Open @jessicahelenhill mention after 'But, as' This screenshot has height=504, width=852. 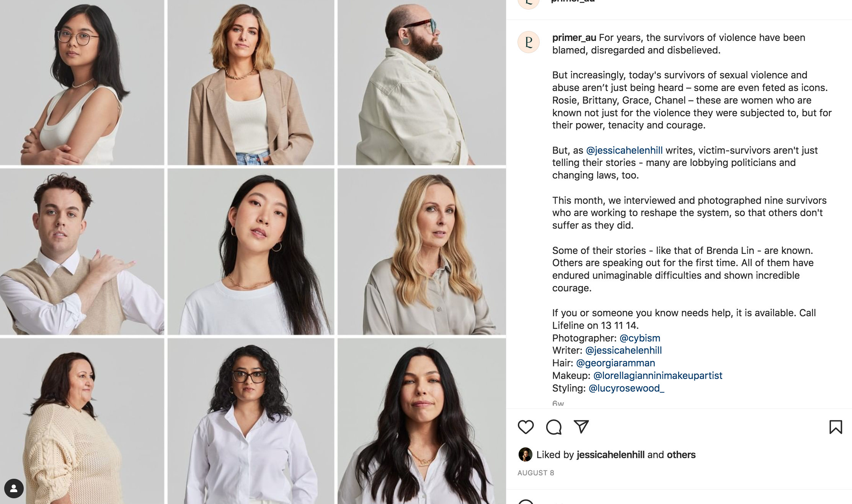click(624, 150)
